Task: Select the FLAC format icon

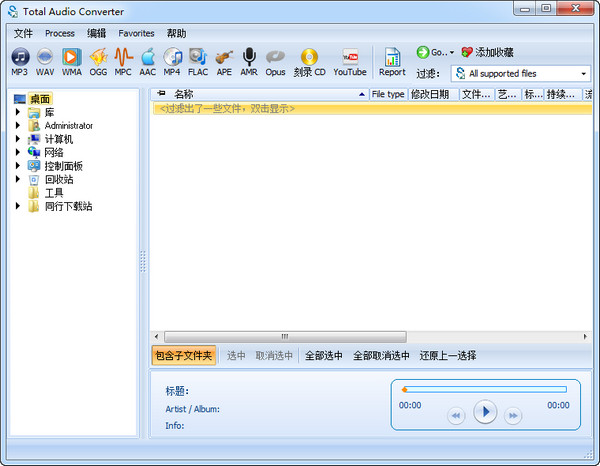Action: [x=198, y=62]
